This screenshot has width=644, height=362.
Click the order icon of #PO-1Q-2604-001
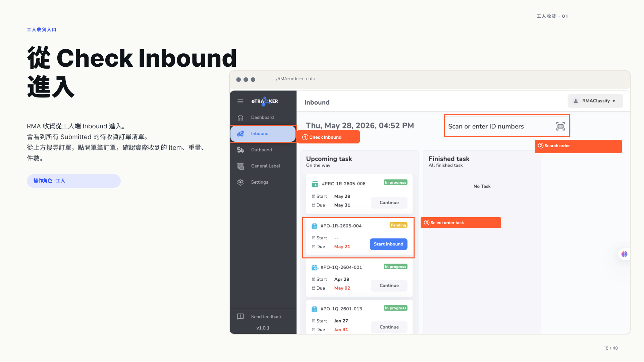[315, 267]
